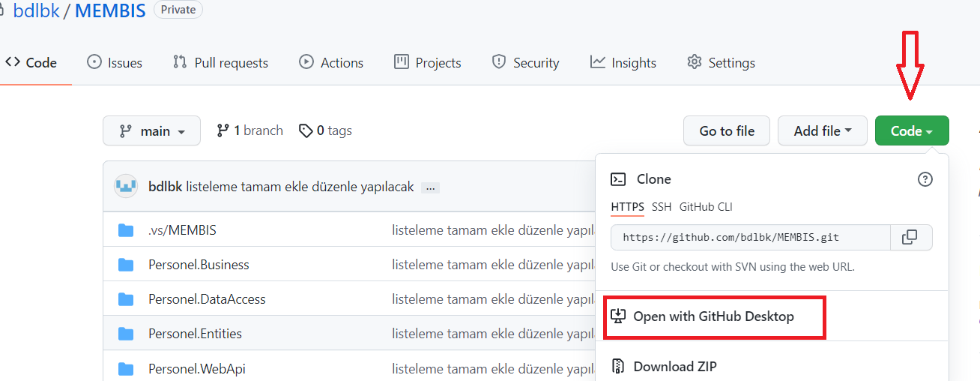Select the GitHub CLI clone tab
The width and height of the screenshot is (980, 381).
706,207
